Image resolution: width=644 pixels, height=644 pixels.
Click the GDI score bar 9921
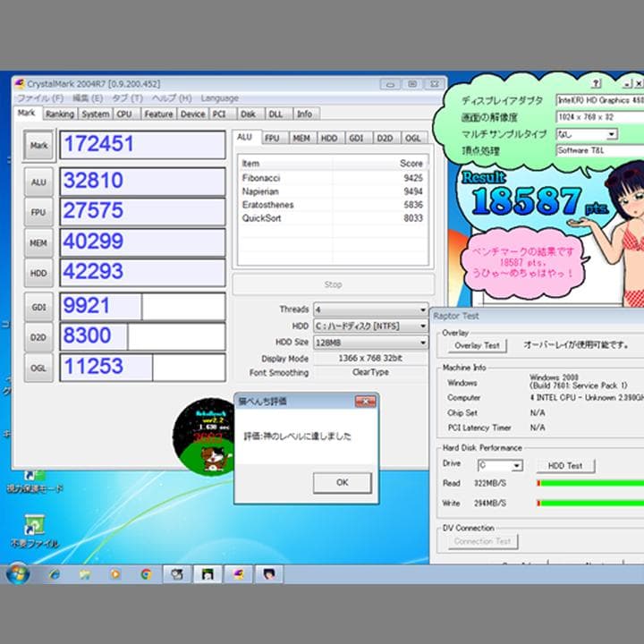click(x=142, y=307)
